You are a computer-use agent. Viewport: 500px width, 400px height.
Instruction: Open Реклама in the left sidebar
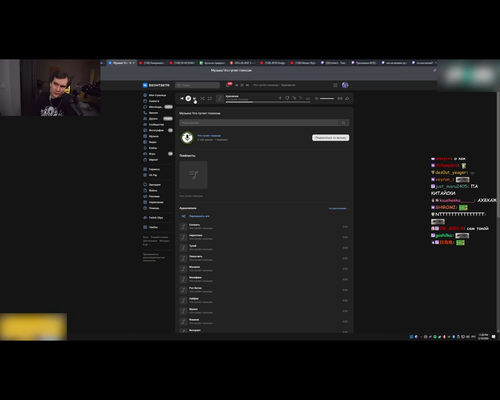(x=152, y=196)
